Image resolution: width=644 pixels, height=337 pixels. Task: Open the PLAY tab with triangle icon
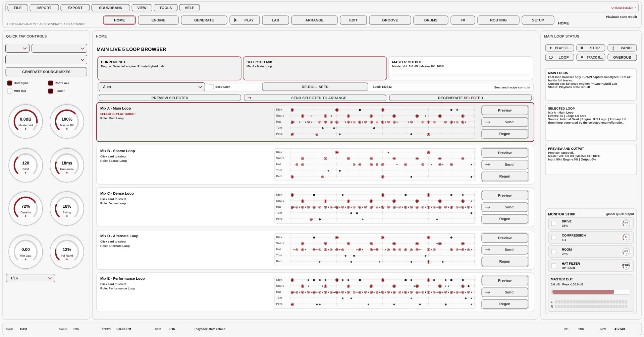point(235,20)
